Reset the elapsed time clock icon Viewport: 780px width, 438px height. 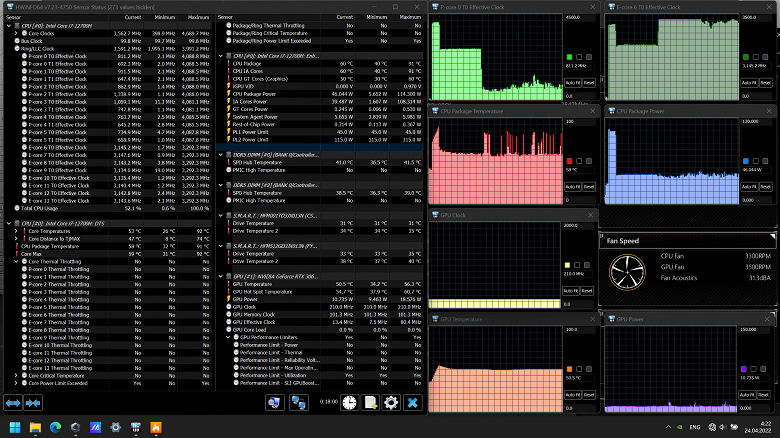[349, 402]
